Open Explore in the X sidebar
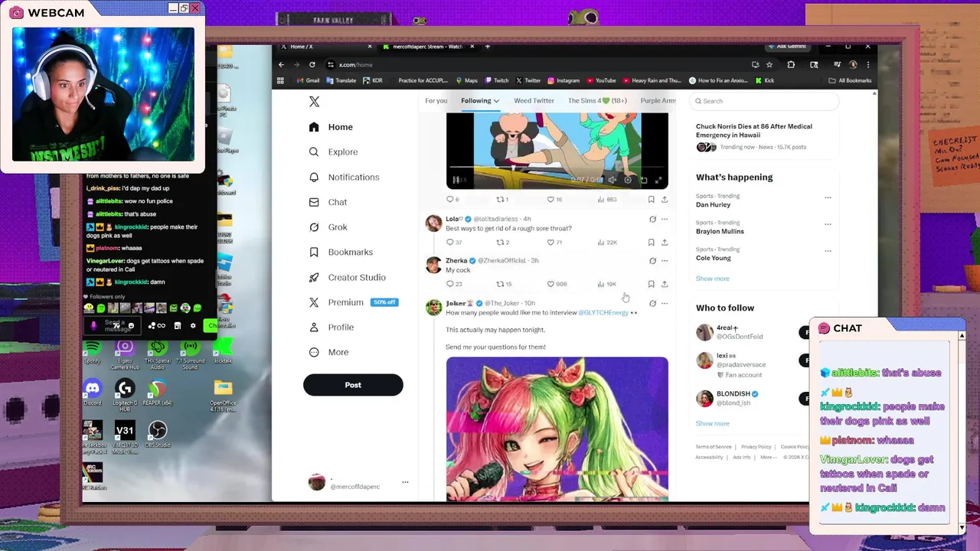Image resolution: width=980 pixels, height=551 pixels. click(x=333, y=152)
